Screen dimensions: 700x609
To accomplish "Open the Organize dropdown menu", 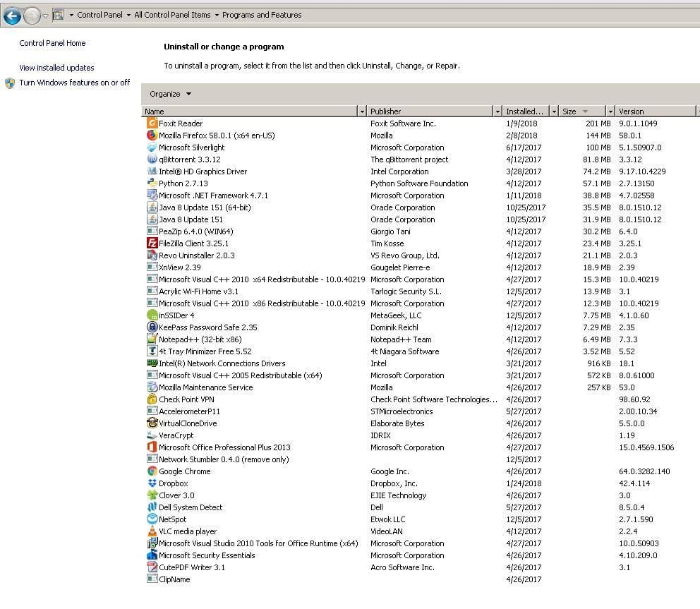I will [170, 94].
